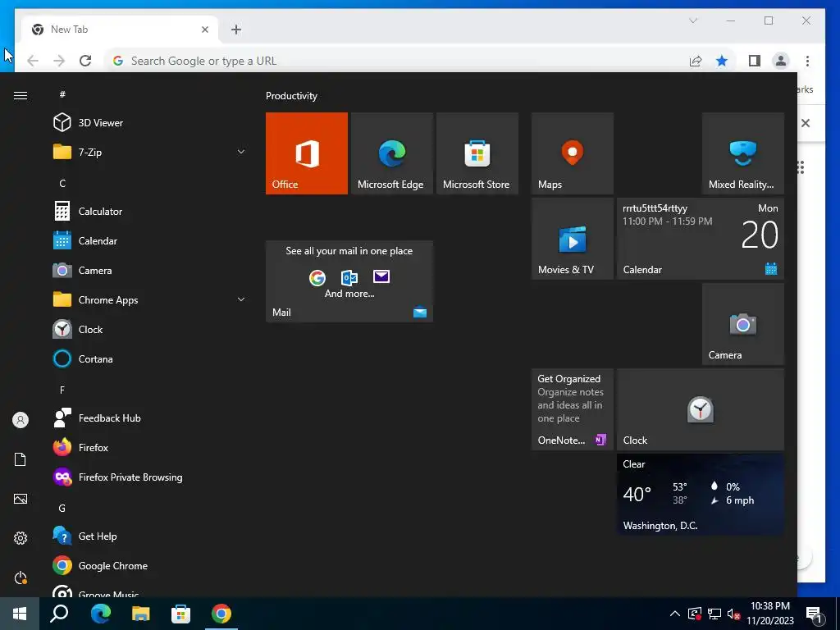Open Firefox Private Browsing

150,477
